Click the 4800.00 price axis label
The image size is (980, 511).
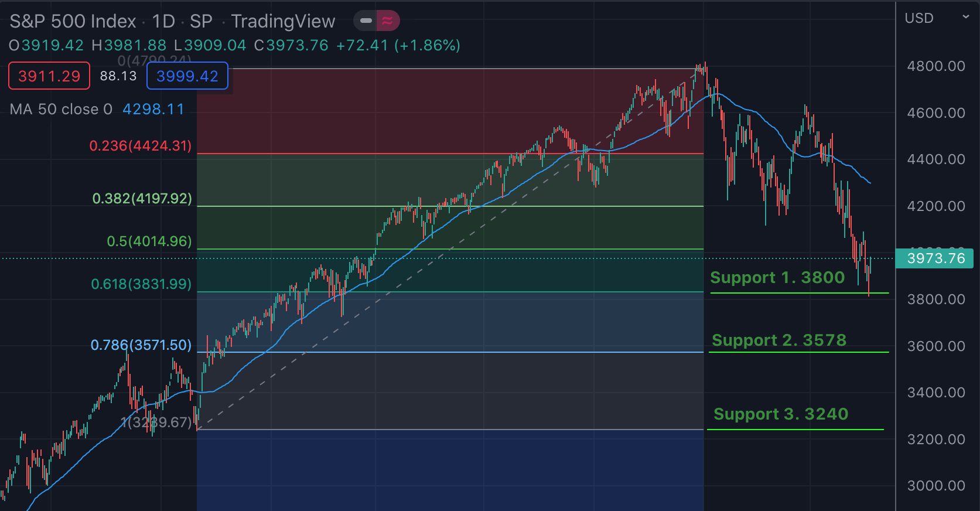(936, 66)
